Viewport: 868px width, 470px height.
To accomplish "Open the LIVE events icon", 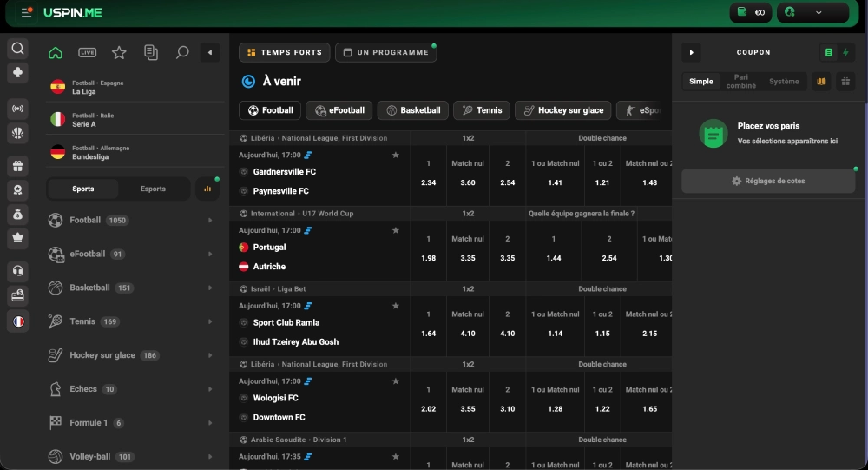I will (x=88, y=53).
